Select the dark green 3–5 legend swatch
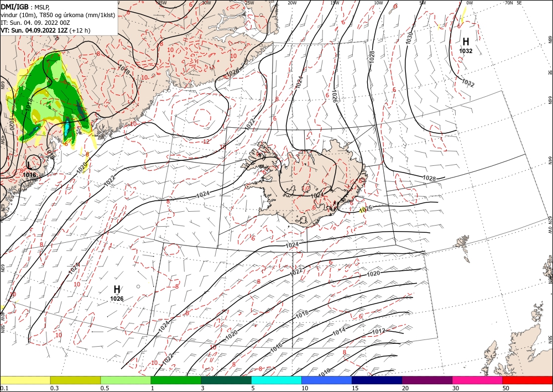The width and height of the screenshot is (553, 392). click(226, 380)
